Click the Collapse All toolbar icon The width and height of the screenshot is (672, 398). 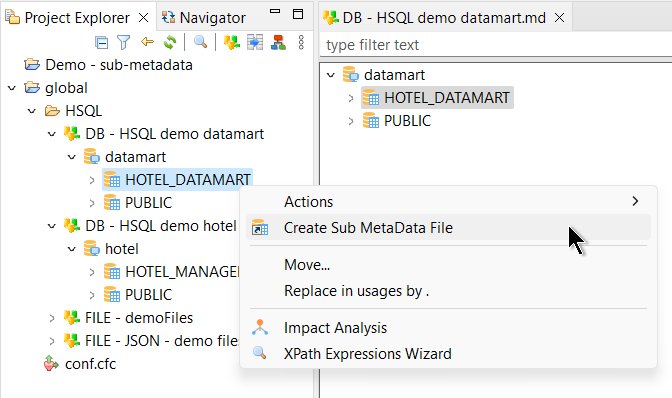pos(102,42)
